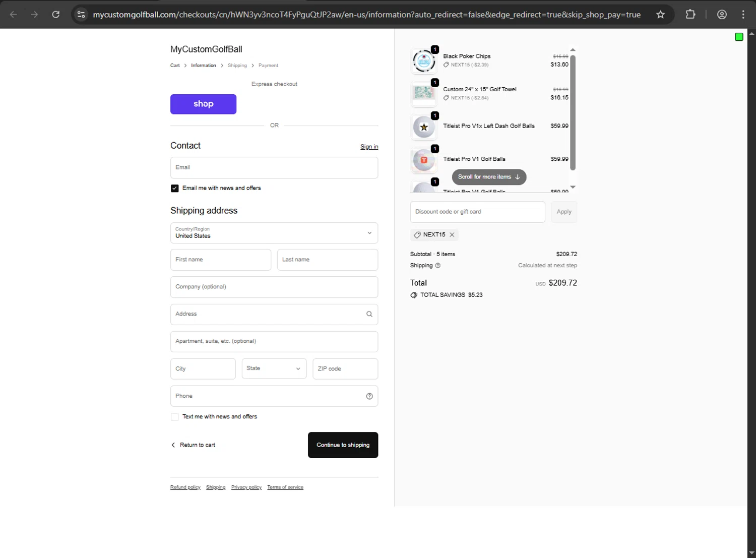Focus the Apartment, suite, etc. field
756x558 pixels.
[274, 341]
